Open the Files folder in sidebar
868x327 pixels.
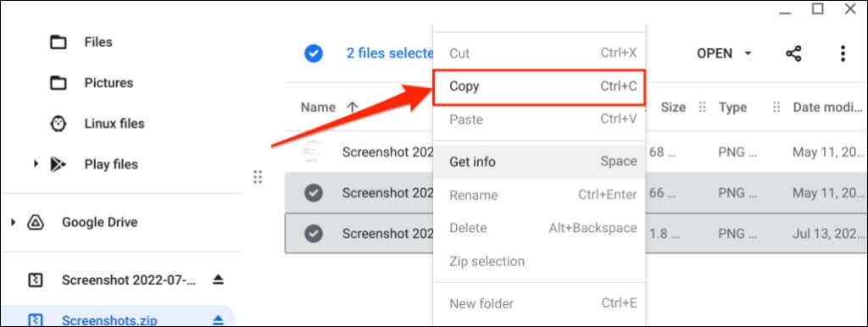[x=98, y=42]
